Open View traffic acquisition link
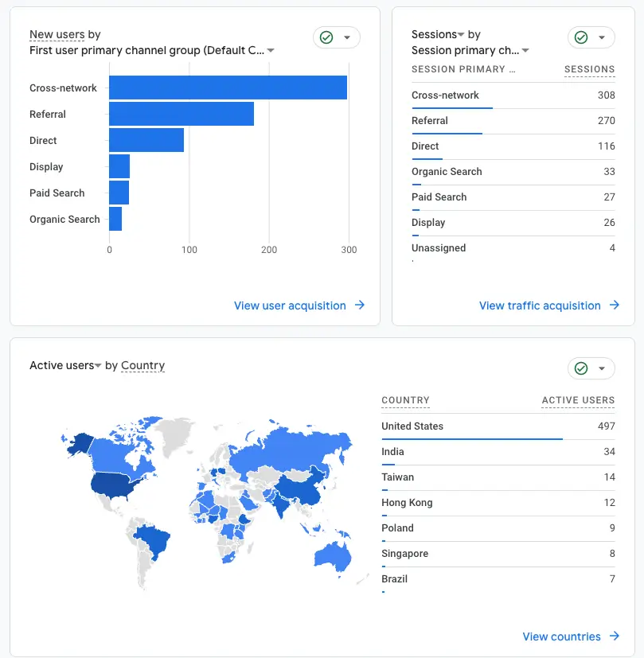This screenshot has width=644, height=658. click(540, 306)
